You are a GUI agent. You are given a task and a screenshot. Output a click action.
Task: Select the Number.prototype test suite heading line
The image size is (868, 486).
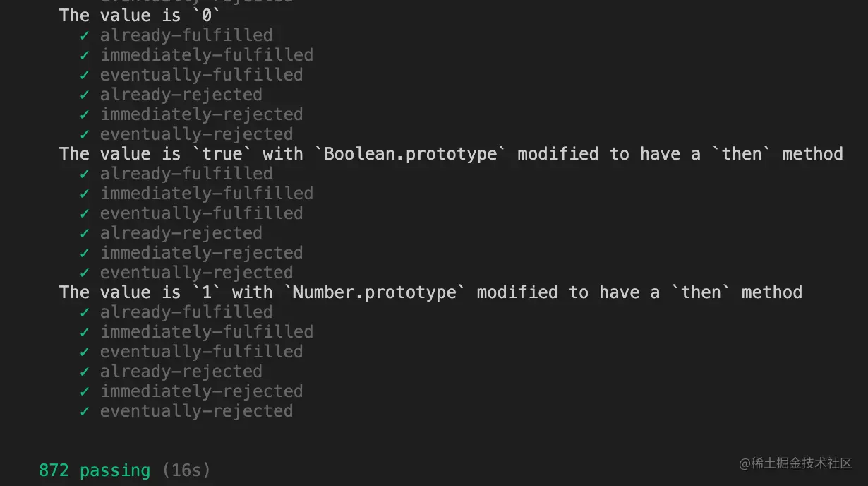[x=430, y=292]
